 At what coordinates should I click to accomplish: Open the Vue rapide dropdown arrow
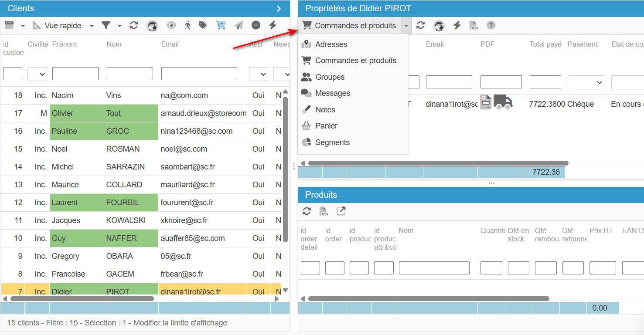pyautogui.click(x=92, y=26)
